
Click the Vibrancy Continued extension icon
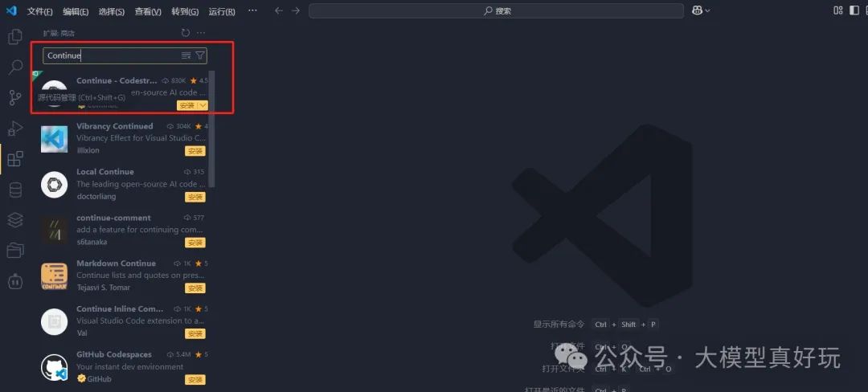pos(55,139)
